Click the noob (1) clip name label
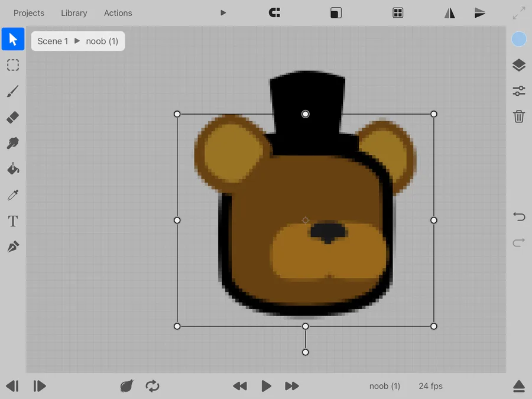This screenshot has height=399, width=532. tap(384, 386)
